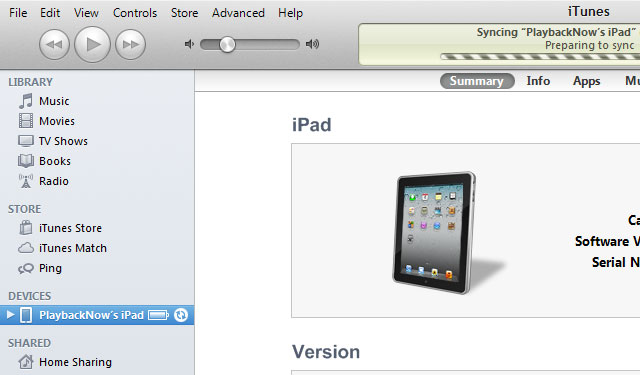640x375 pixels.
Task: Open the File menu
Action: pos(18,13)
